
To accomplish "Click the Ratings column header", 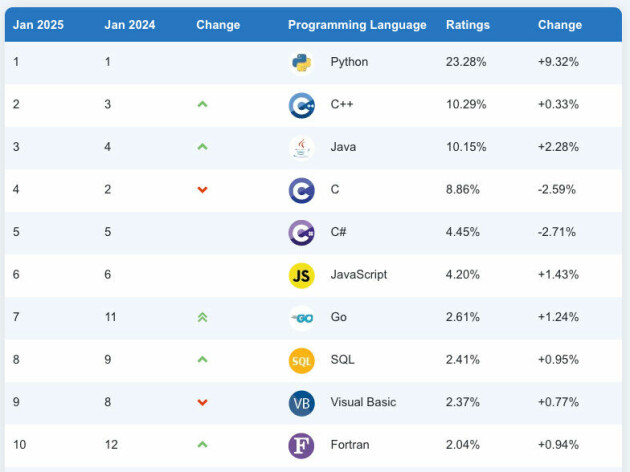I will tap(468, 25).
